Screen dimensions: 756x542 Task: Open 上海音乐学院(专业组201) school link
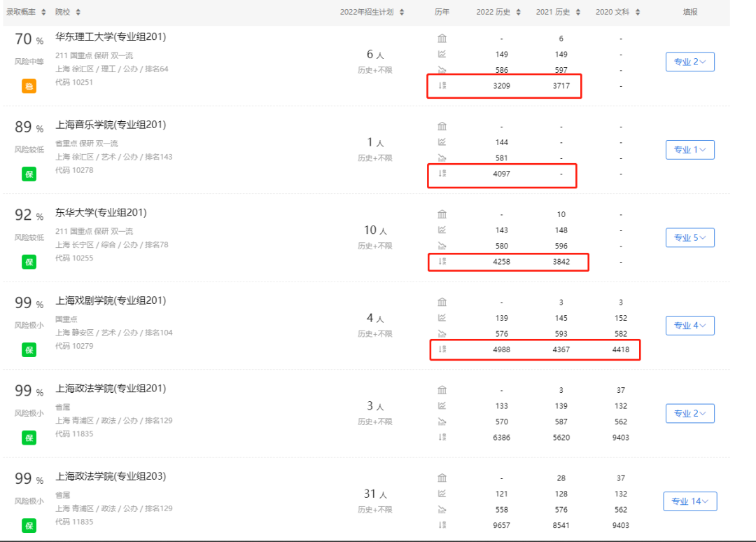[111, 125]
